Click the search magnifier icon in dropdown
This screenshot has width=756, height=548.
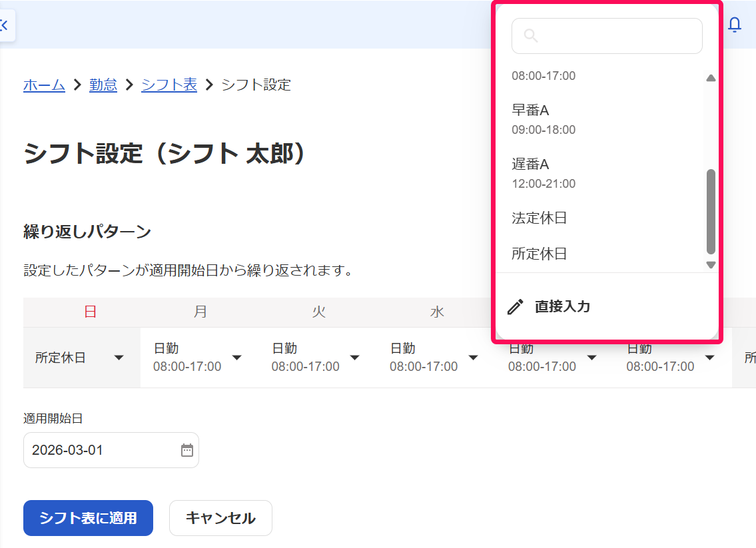[x=530, y=36]
